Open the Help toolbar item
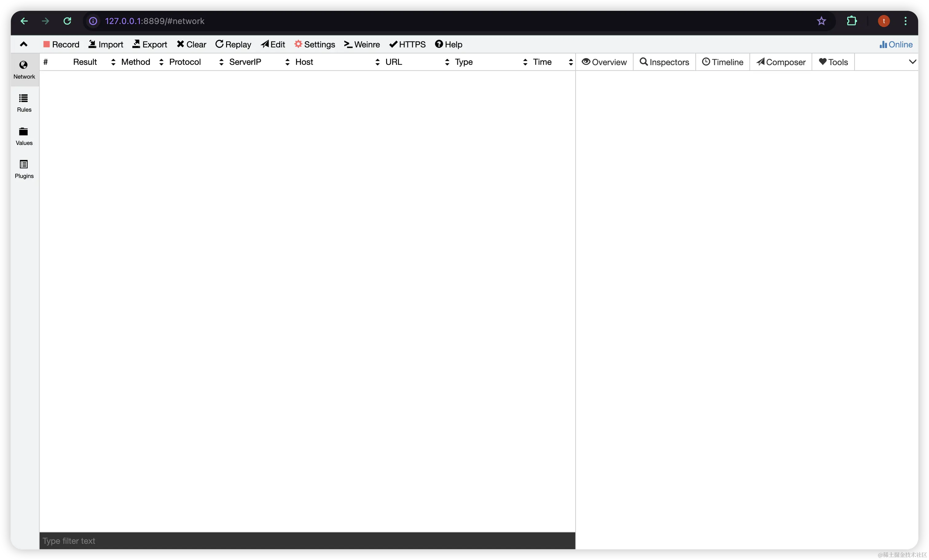This screenshot has height=560, width=929. (448, 45)
